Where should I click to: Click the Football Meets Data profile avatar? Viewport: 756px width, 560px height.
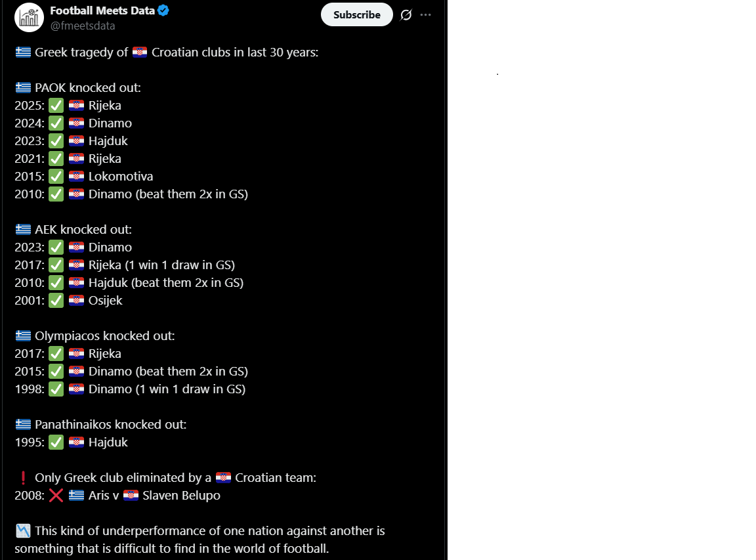30,17
